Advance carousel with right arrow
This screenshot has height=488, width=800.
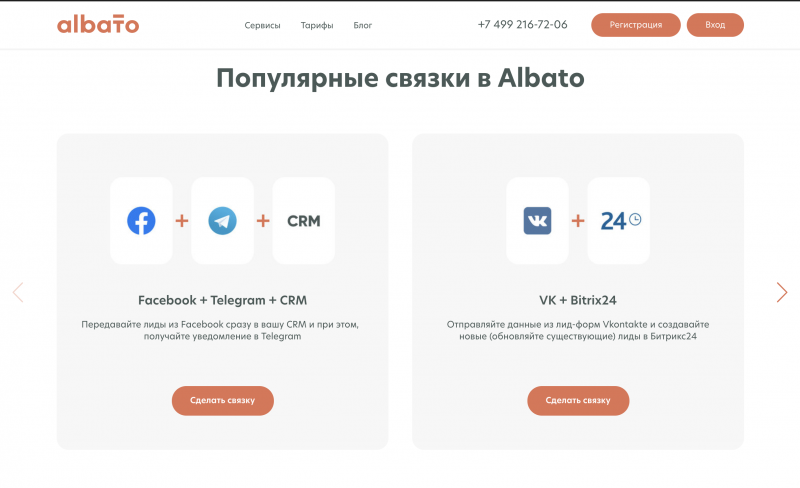tap(782, 292)
